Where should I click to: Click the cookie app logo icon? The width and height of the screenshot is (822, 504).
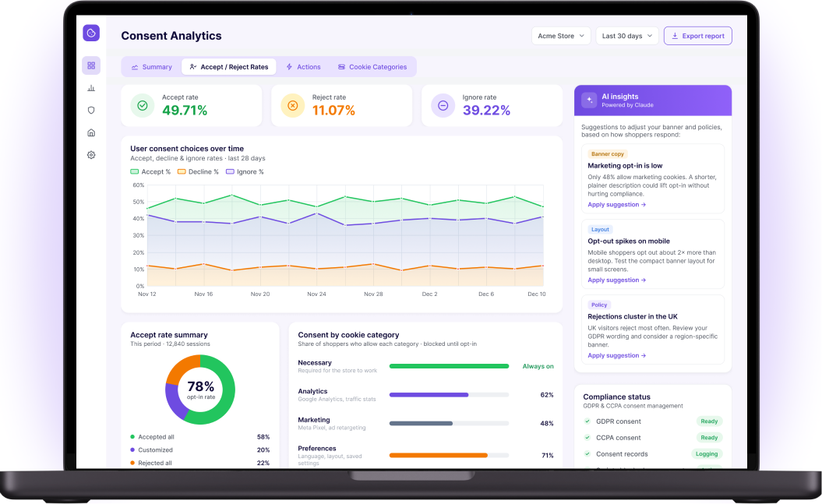pos(91,33)
